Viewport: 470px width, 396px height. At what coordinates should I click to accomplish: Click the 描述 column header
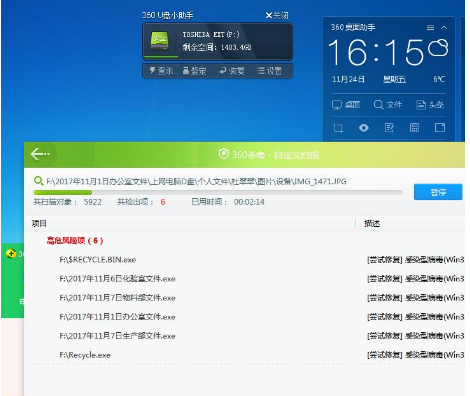tap(372, 223)
